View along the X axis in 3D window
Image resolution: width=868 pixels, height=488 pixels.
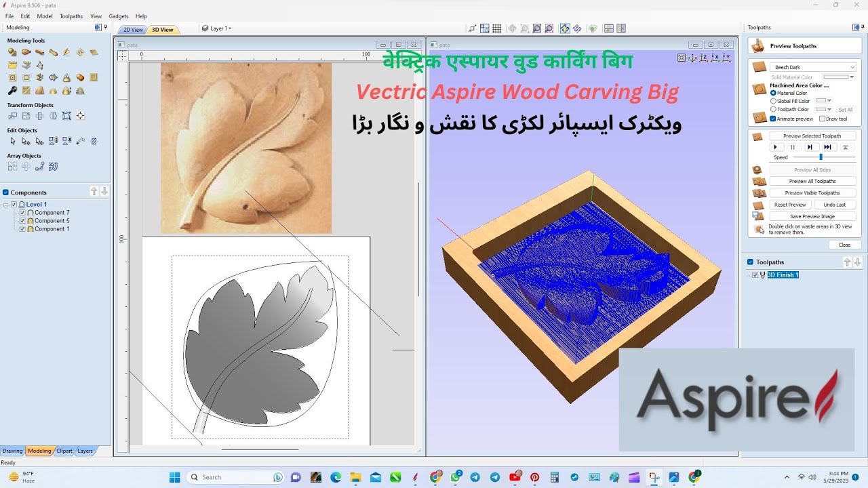point(714,58)
